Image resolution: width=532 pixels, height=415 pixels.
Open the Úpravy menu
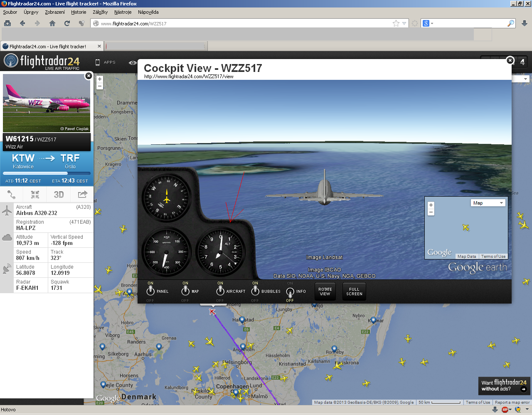pos(31,12)
